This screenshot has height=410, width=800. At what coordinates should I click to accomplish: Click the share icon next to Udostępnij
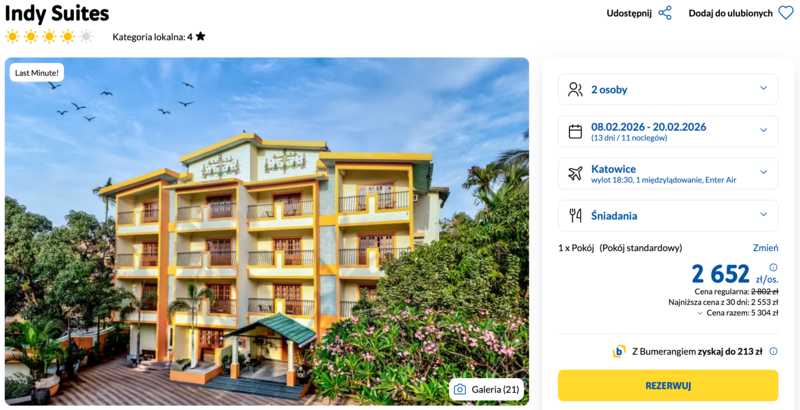665,13
